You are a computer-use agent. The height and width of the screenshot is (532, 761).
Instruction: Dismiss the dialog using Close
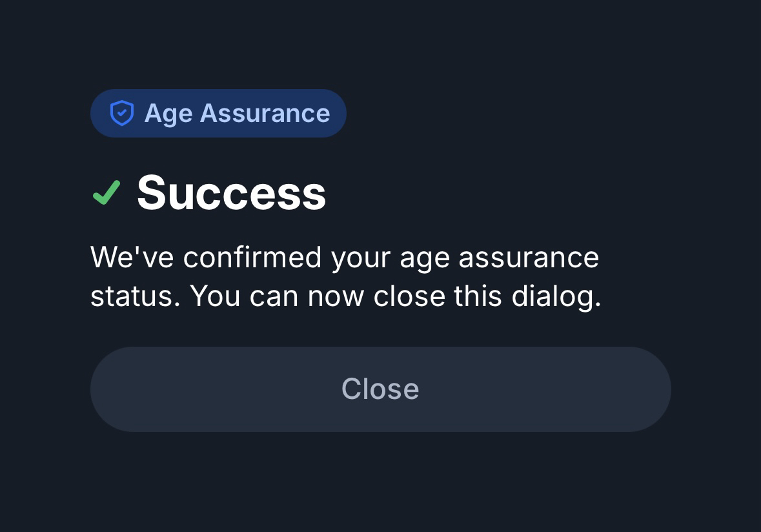tap(380, 389)
